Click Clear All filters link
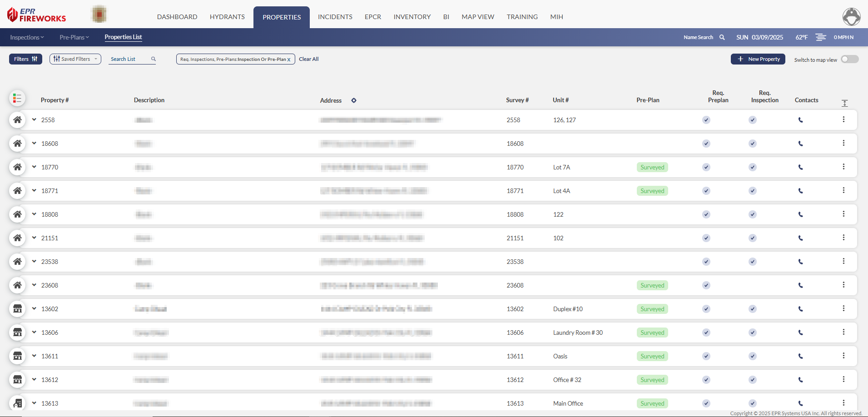 308,59
